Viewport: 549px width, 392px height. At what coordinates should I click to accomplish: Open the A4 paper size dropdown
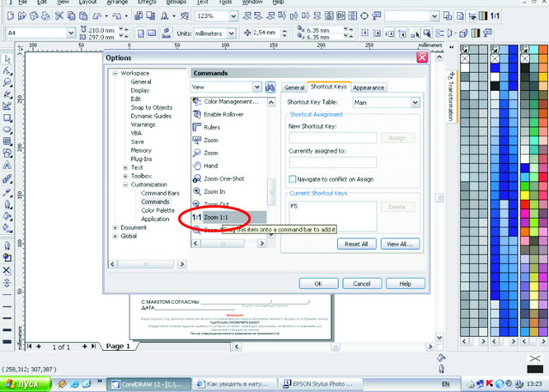tap(71, 33)
